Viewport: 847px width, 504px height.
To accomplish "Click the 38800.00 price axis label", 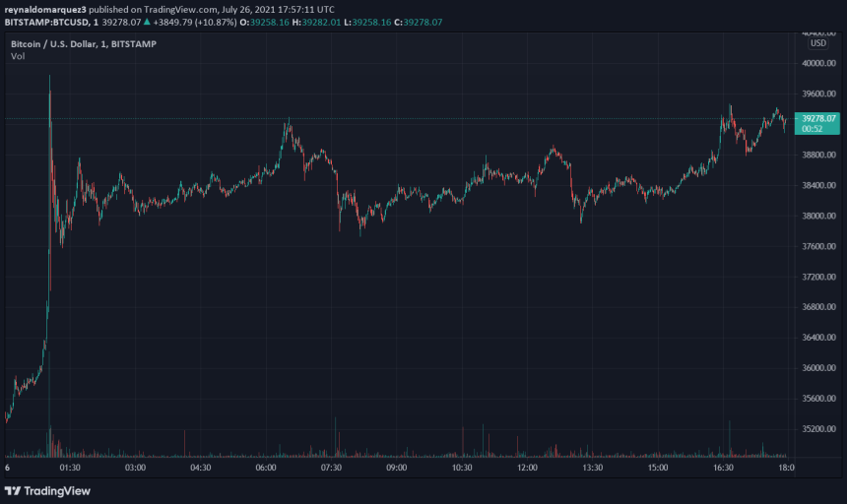I will point(818,155).
